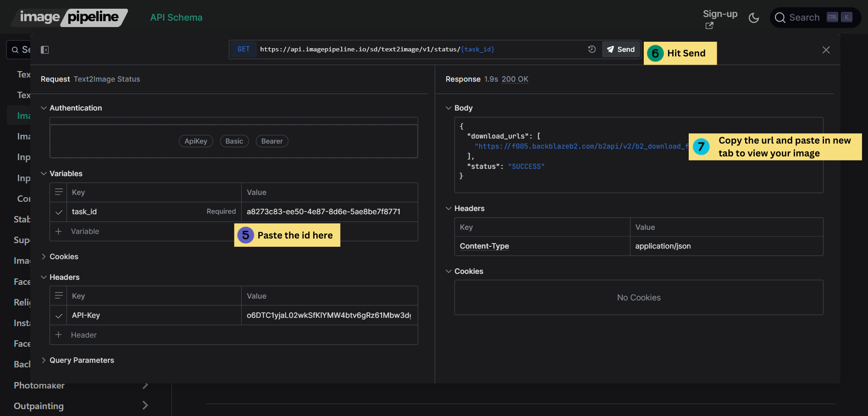The height and width of the screenshot is (416, 868).
Task: Select the Content-Type header key
Action: coord(484,246)
